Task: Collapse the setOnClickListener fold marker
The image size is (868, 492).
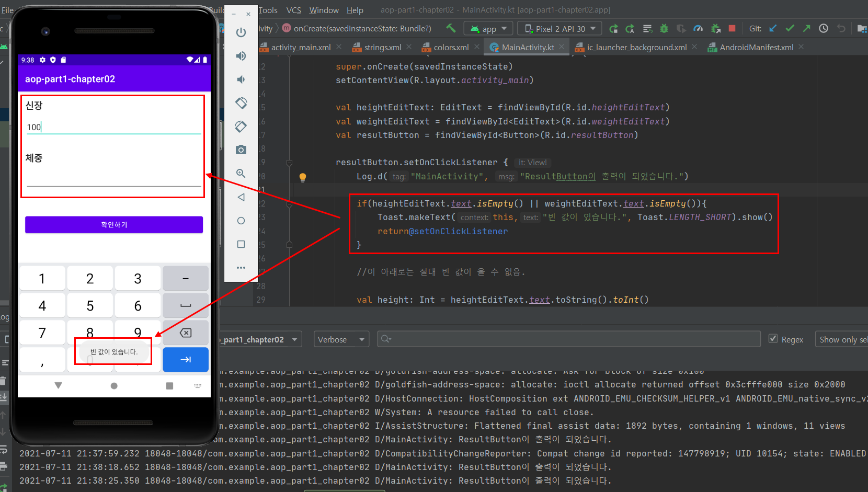Action: [x=289, y=163]
